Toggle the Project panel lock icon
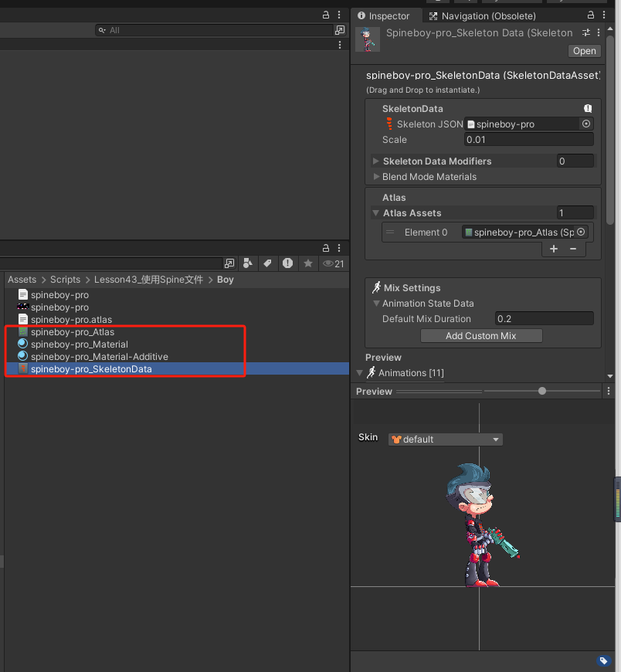Image resolution: width=621 pixels, height=672 pixels. (326, 248)
